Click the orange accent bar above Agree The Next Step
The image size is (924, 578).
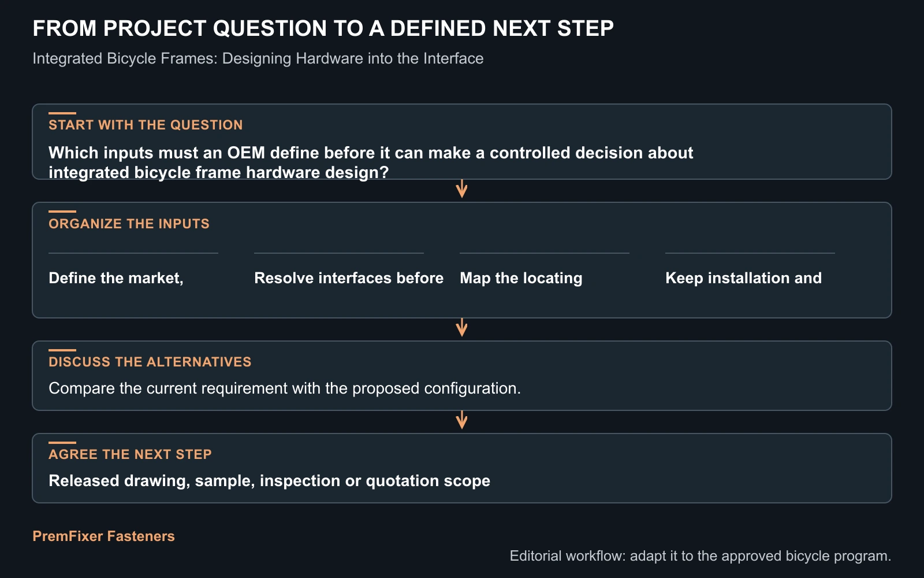pos(62,443)
